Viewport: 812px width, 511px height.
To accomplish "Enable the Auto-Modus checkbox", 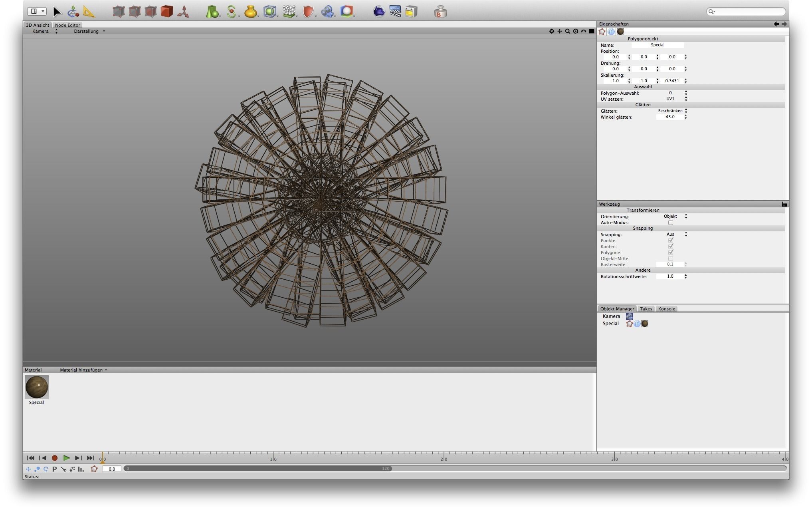I will click(671, 223).
